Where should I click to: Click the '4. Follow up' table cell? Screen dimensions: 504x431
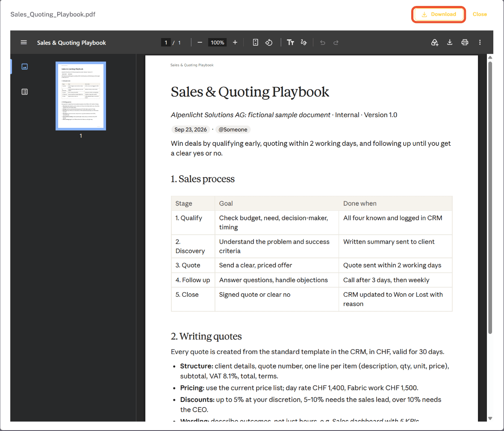193,280
